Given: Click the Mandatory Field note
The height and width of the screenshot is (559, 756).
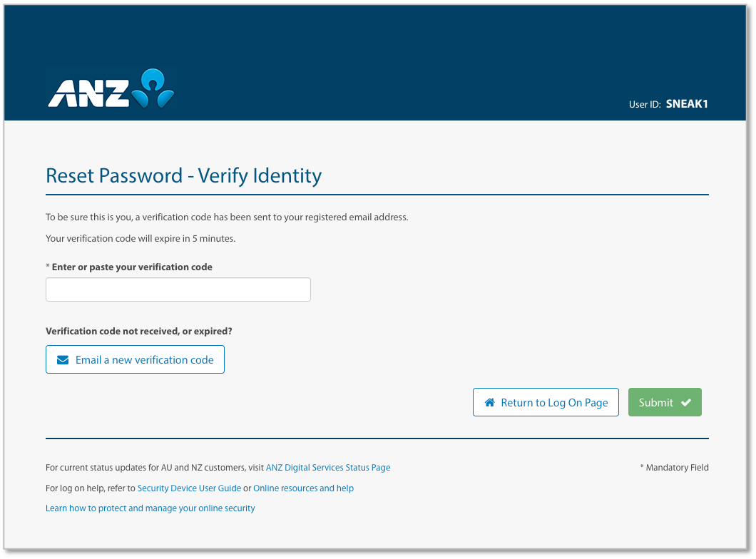Looking at the screenshot, I should click(675, 468).
